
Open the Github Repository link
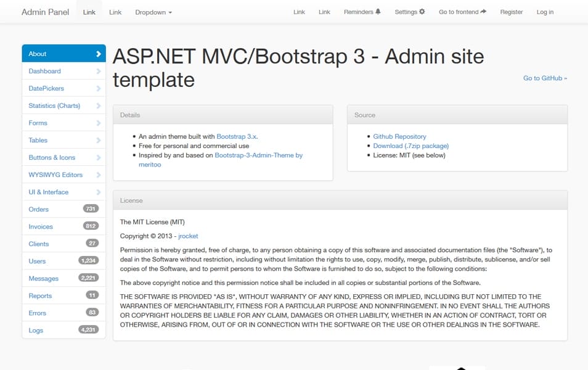click(400, 136)
